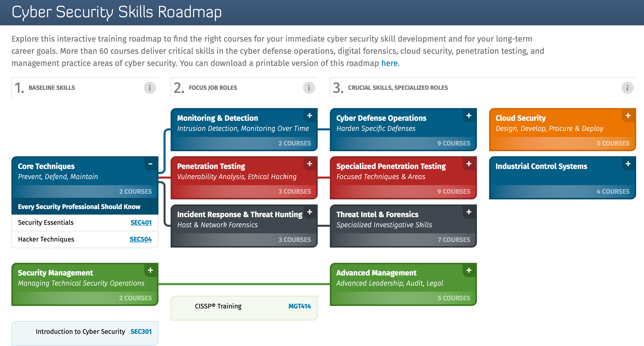Click the Security Essentials row text
Viewport: 644px width, 346px height.
click(46, 222)
